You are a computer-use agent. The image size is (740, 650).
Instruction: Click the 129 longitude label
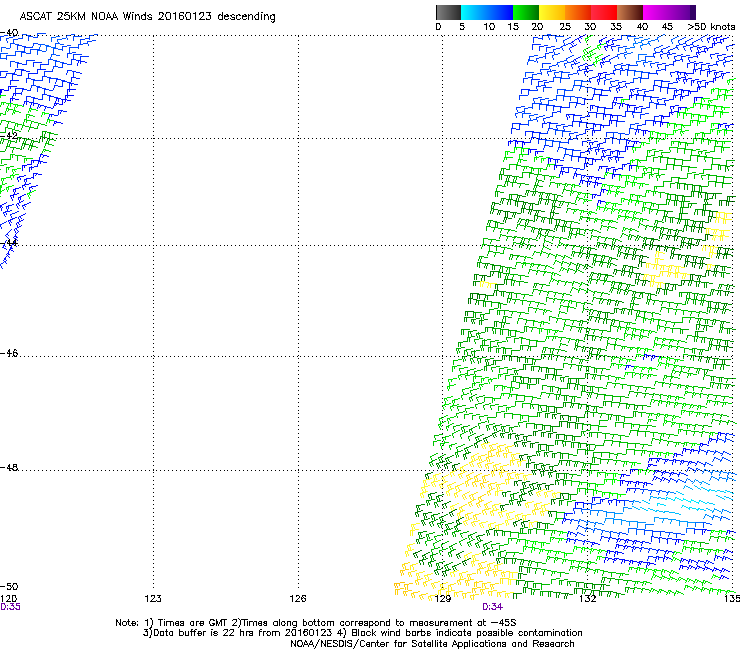pos(443,599)
